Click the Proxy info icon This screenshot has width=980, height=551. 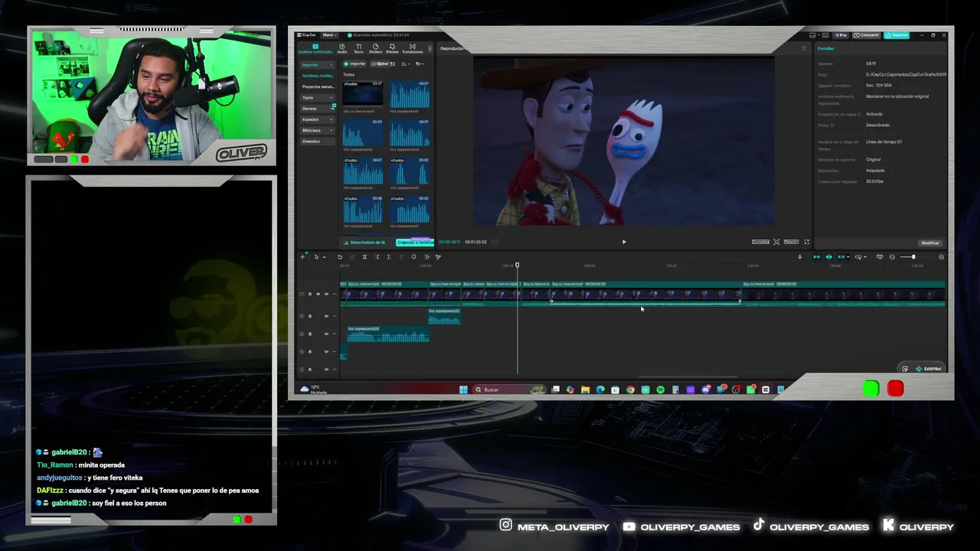click(x=832, y=125)
